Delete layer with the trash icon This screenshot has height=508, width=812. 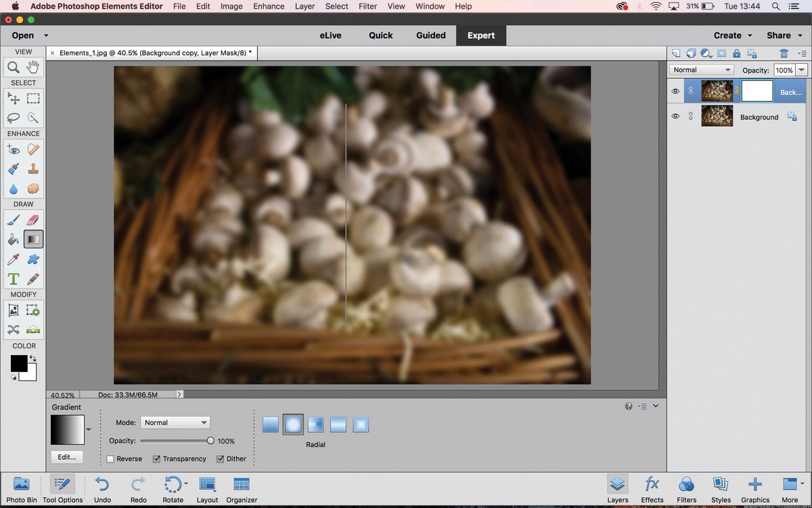coord(784,54)
